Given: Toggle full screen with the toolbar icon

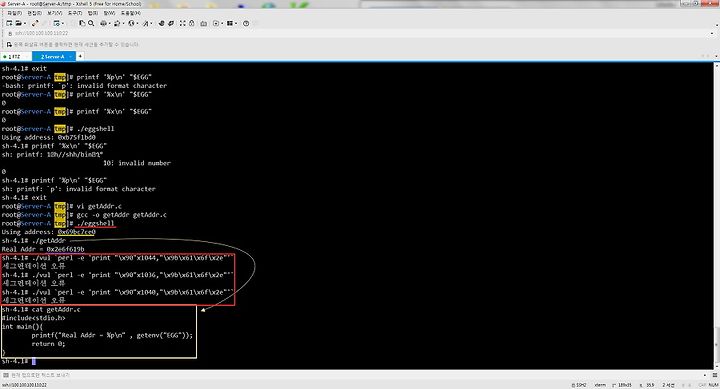Looking at the screenshot, I should pyautogui.click(x=182, y=23).
